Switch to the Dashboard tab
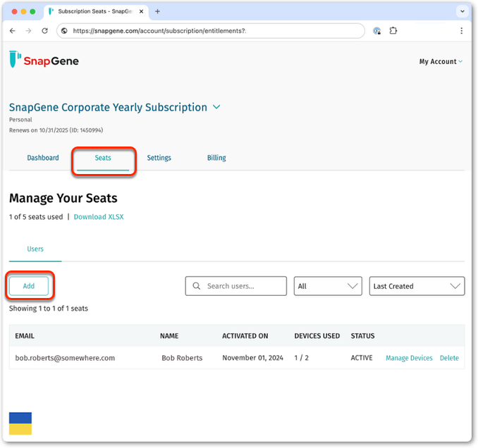Image resolution: width=478 pixels, height=448 pixels. pyautogui.click(x=43, y=158)
